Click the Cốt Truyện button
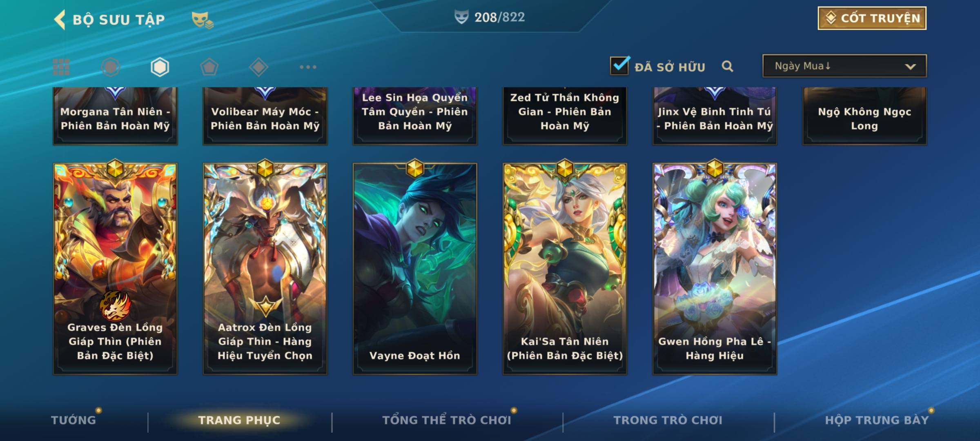 coord(872,18)
